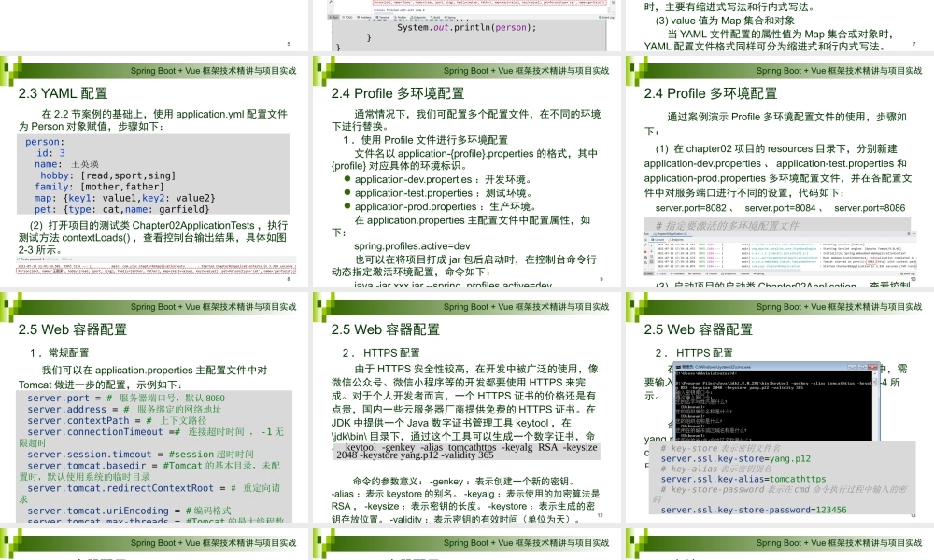
Task: Select the Run tab in the IDE screenshot
Action: coord(334,16)
